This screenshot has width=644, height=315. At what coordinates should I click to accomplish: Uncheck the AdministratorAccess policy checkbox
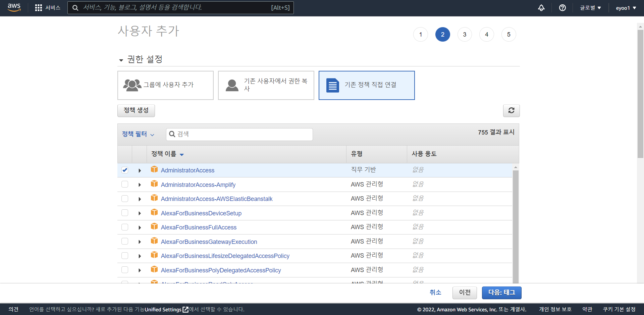coord(125,170)
